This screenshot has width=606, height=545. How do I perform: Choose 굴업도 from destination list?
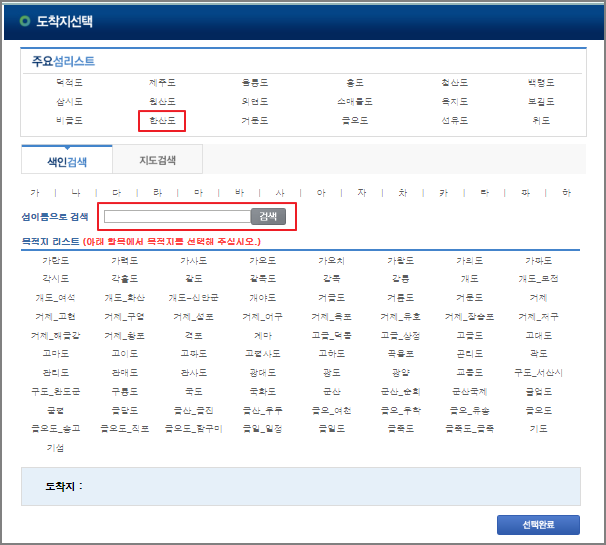(x=538, y=392)
